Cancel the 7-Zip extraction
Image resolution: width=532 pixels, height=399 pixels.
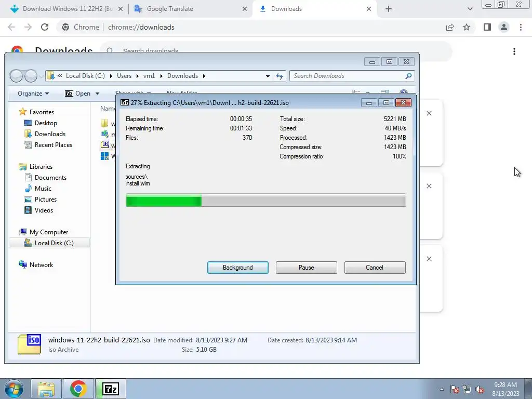375,268
